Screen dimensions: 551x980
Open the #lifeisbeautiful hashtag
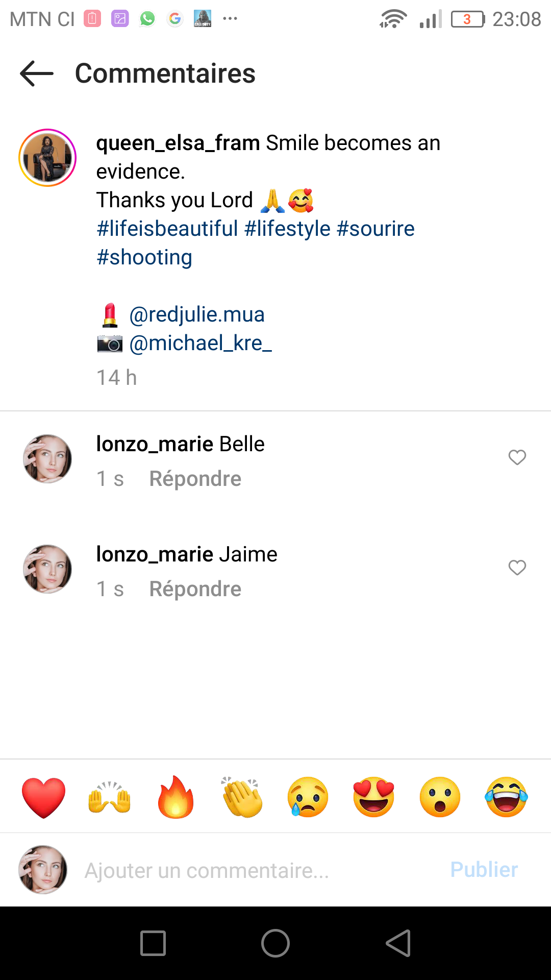click(x=167, y=229)
